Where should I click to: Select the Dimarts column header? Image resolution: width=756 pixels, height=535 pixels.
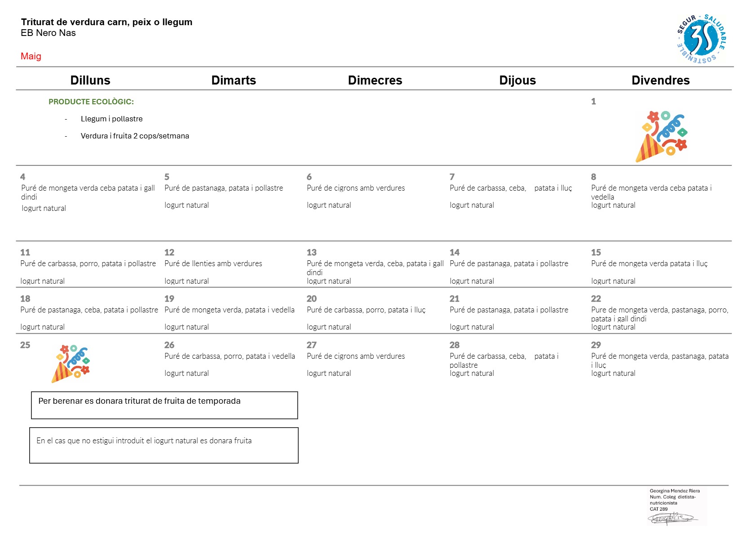[x=234, y=80]
